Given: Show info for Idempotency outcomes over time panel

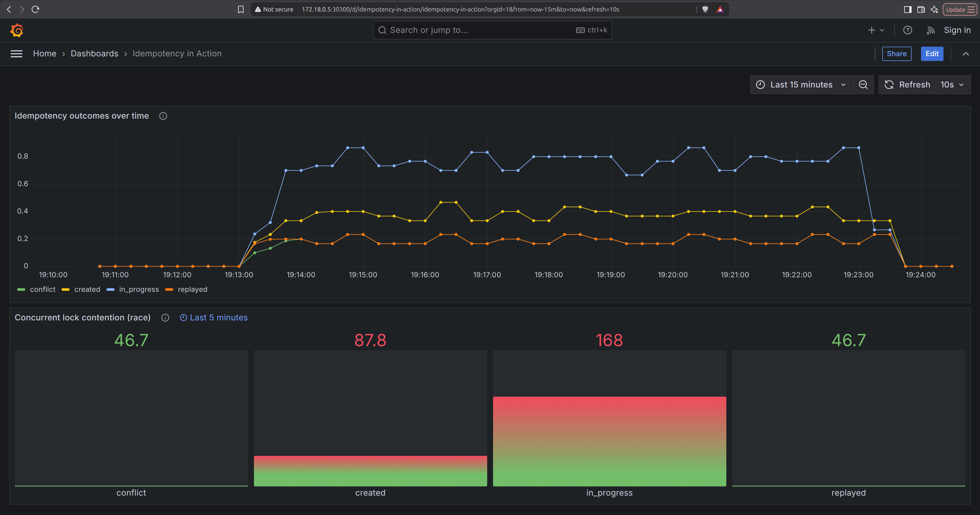Looking at the screenshot, I should [x=163, y=116].
